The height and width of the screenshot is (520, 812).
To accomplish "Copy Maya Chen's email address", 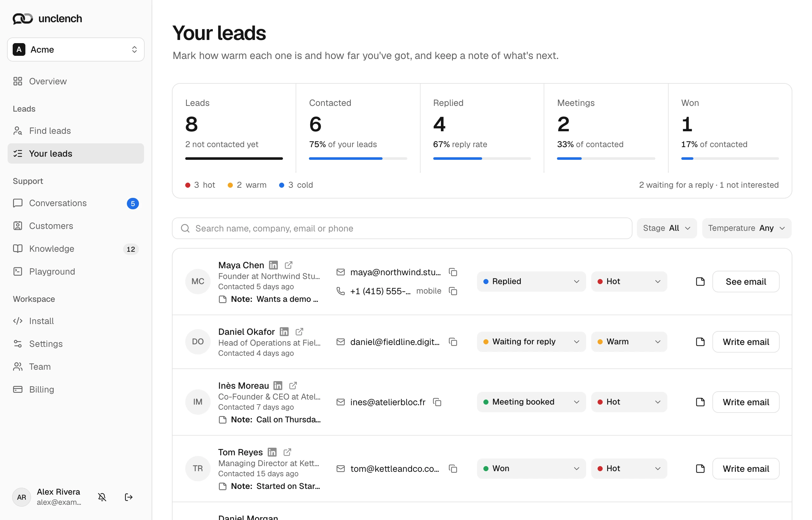I will click(x=453, y=272).
